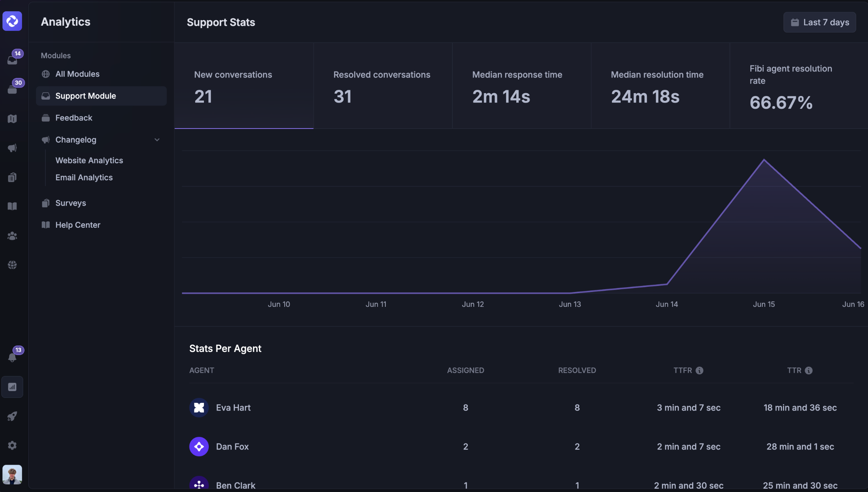Select the Resolved conversations stat tab
Image resolution: width=868 pixels, height=492 pixels.
(x=383, y=86)
